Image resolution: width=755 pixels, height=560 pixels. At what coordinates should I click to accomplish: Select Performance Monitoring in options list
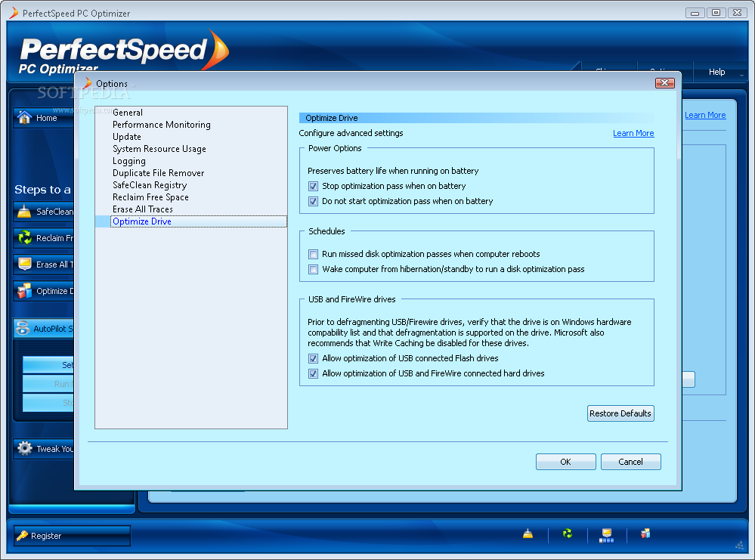click(x=161, y=124)
